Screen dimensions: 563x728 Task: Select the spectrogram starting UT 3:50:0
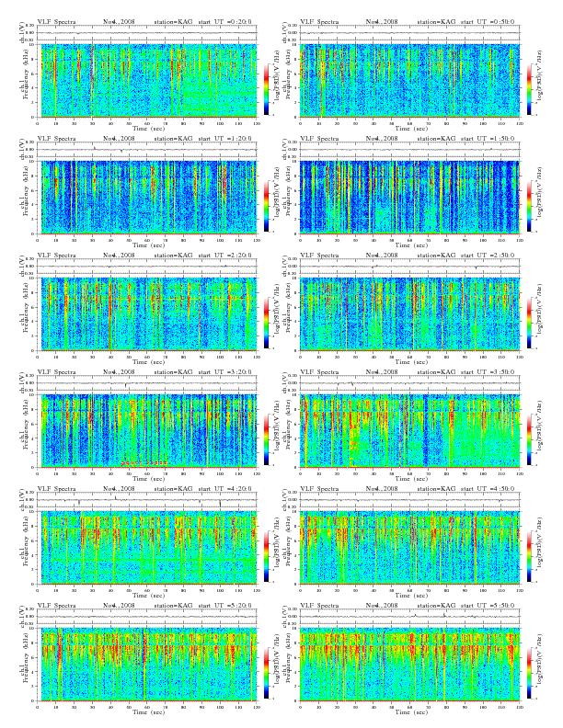click(410, 431)
